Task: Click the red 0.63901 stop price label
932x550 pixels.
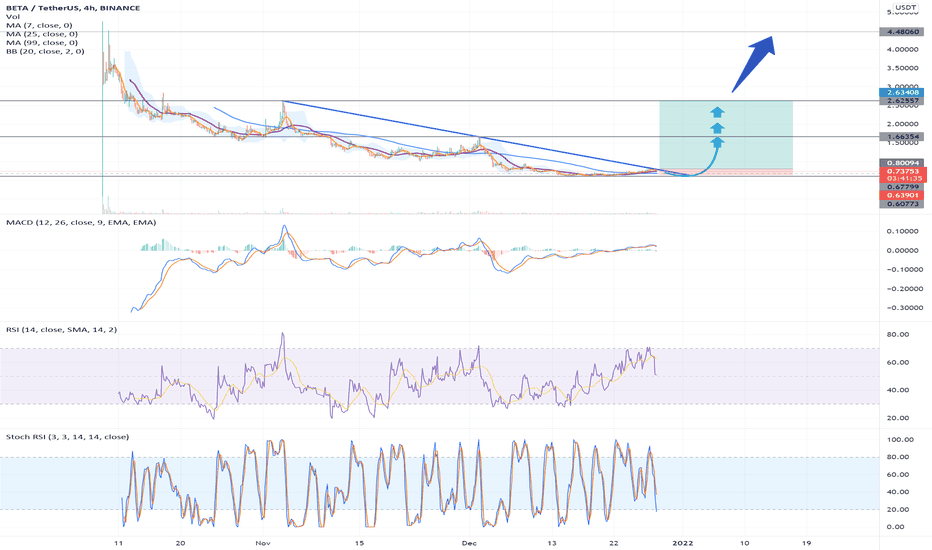Action: tap(902, 195)
